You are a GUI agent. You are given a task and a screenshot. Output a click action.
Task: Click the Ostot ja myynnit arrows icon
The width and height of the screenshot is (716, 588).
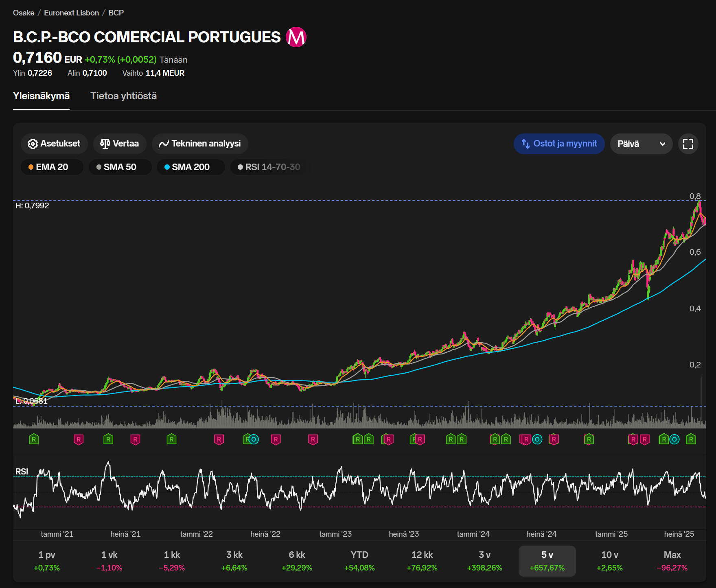[526, 144]
